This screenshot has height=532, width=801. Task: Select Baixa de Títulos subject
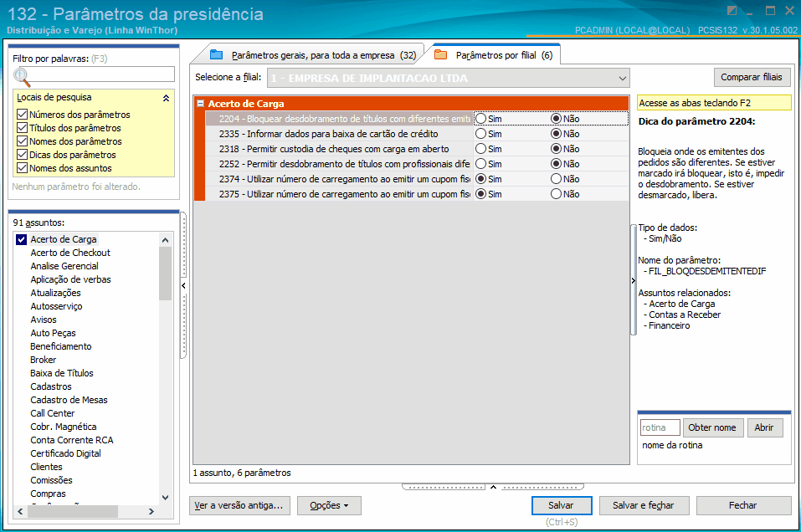61,373
